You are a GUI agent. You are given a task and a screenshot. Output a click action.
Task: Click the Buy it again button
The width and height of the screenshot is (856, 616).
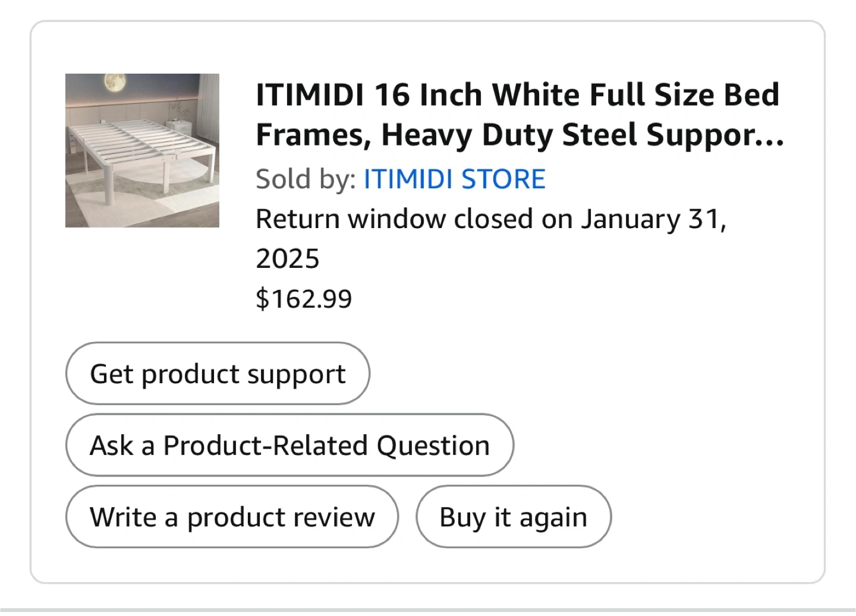(x=514, y=517)
